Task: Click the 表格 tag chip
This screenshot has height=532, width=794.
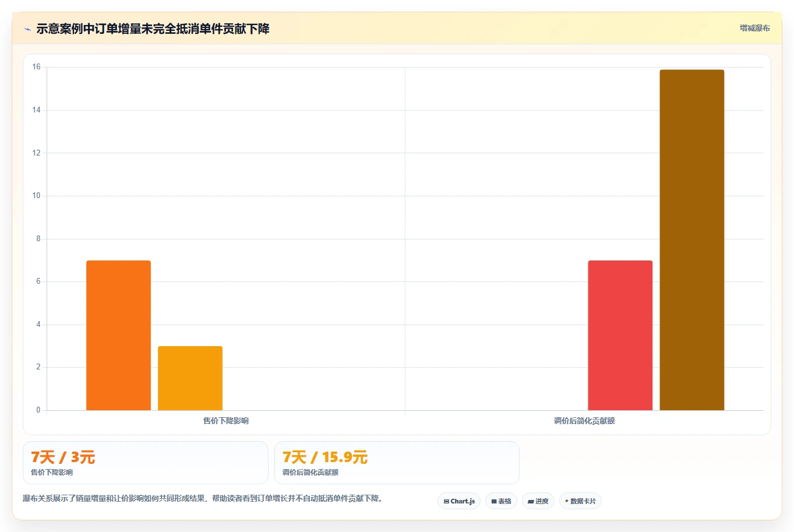Action: [501, 501]
